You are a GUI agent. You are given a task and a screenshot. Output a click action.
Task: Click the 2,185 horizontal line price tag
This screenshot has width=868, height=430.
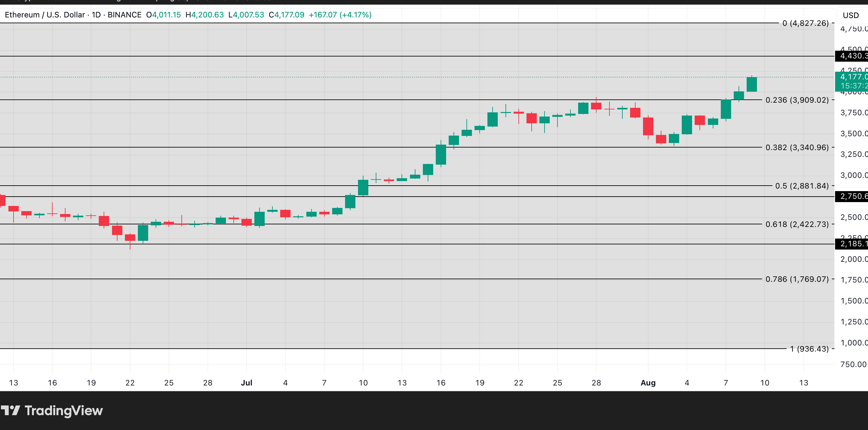[x=852, y=244]
